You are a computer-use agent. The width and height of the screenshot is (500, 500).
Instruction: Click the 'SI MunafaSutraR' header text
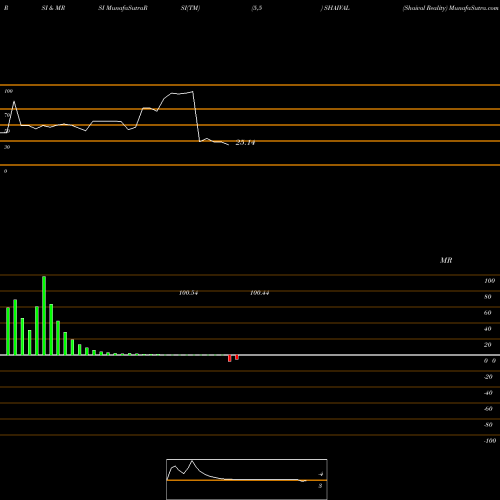[x=123, y=8]
